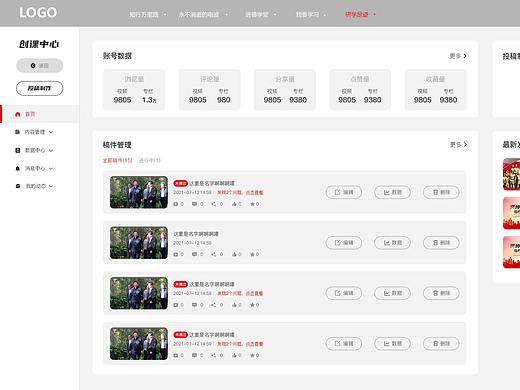The height and width of the screenshot is (390, 520).
Task: Click the trash icon in third draft's 删除 button
Action: [435, 293]
